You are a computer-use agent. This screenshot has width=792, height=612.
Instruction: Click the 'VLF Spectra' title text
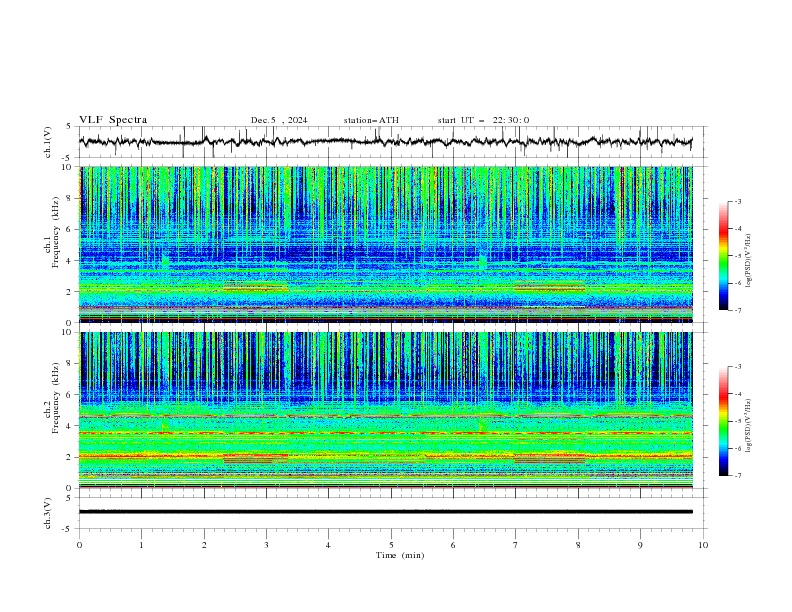[x=113, y=120]
